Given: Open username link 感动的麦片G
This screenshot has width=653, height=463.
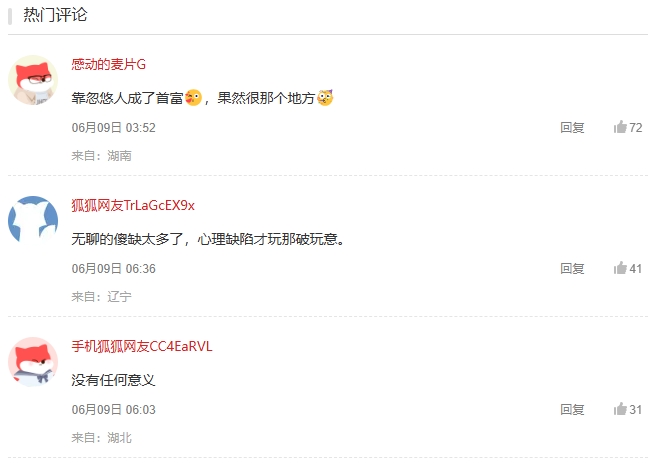Looking at the screenshot, I should click(x=108, y=65).
